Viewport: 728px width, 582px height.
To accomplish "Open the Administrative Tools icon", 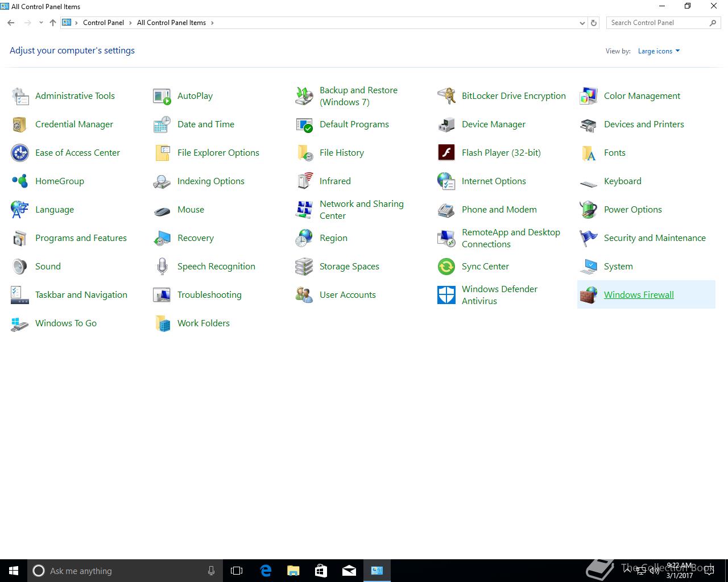I will pyautogui.click(x=20, y=96).
